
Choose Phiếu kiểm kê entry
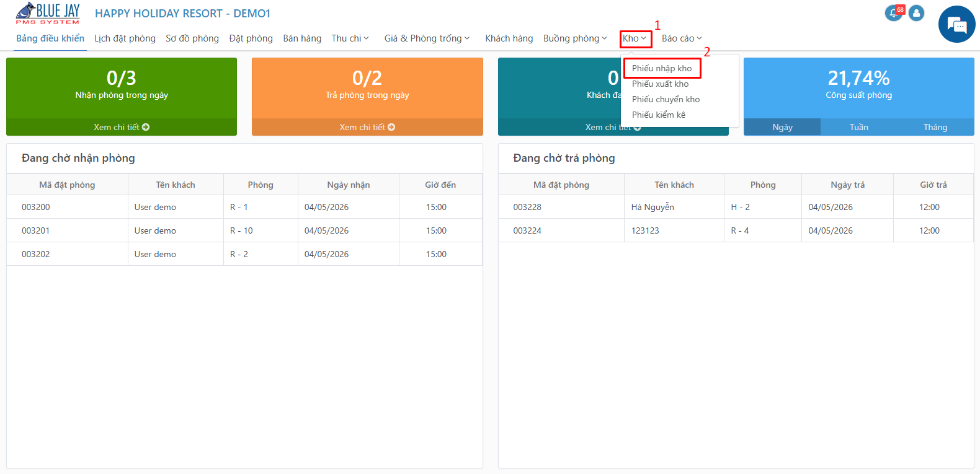click(x=659, y=115)
